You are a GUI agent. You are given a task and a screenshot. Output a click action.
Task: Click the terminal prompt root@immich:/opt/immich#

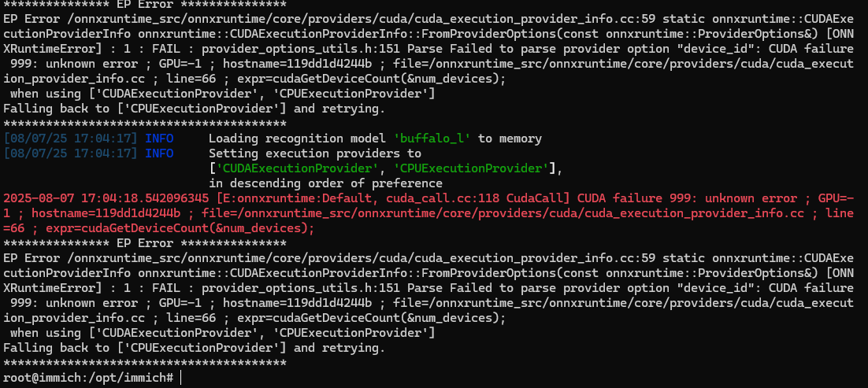click(89, 378)
